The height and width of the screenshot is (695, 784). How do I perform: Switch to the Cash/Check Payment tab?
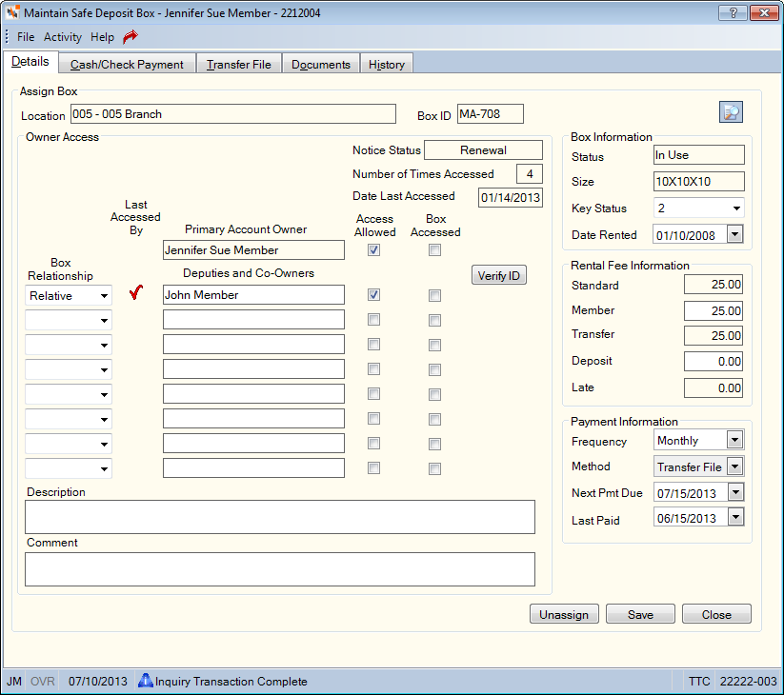coord(127,65)
